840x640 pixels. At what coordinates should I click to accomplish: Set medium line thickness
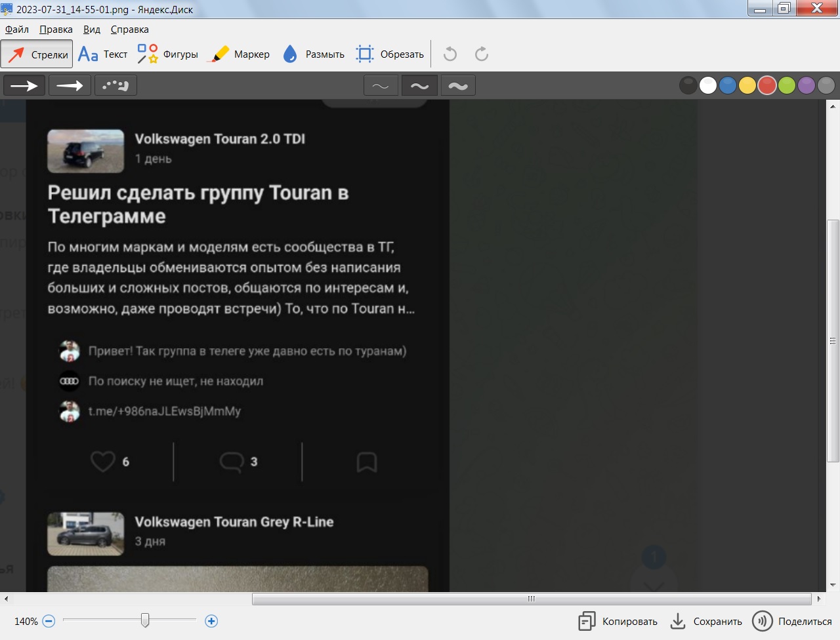419,85
